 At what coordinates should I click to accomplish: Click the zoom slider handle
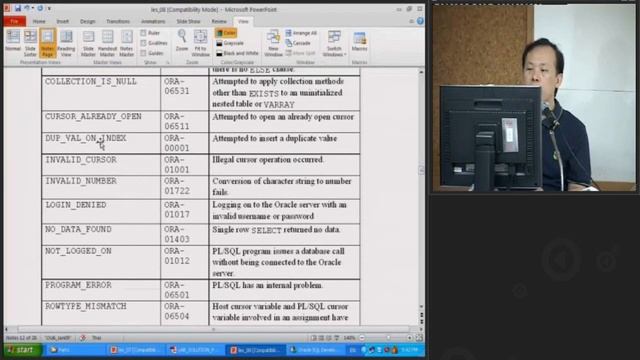(388, 338)
